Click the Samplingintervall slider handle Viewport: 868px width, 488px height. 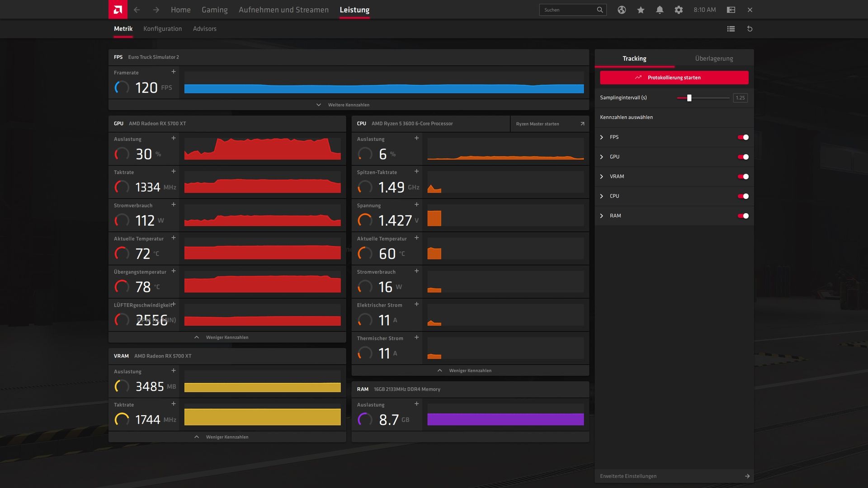689,98
